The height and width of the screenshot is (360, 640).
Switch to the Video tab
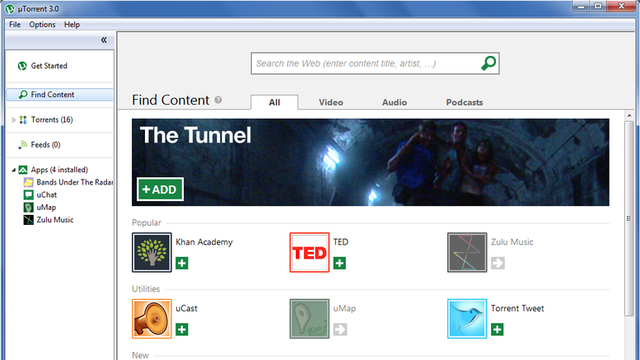[x=331, y=102]
